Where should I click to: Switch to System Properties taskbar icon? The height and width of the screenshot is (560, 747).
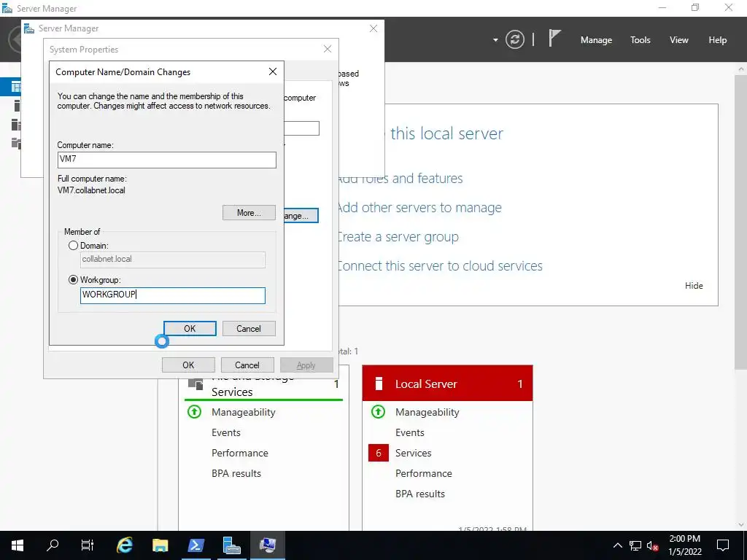click(267, 545)
